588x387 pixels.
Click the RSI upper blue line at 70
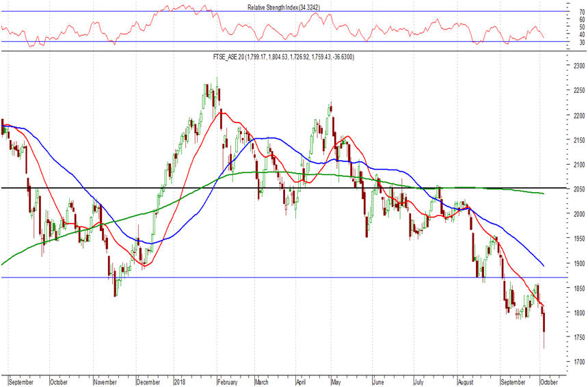point(284,11)
